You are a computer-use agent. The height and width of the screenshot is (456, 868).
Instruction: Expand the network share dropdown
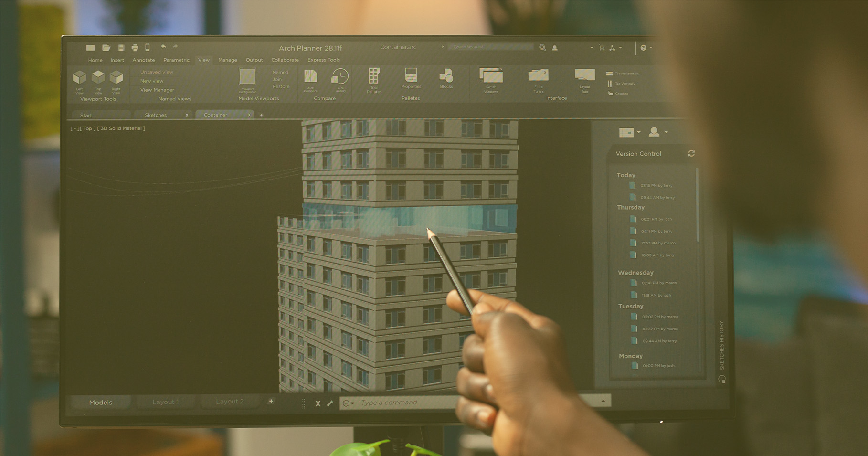(620, 48)
